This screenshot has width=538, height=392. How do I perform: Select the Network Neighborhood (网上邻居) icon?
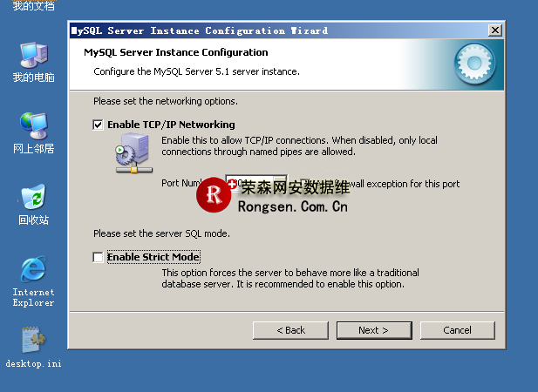click(x=33, y=127)
